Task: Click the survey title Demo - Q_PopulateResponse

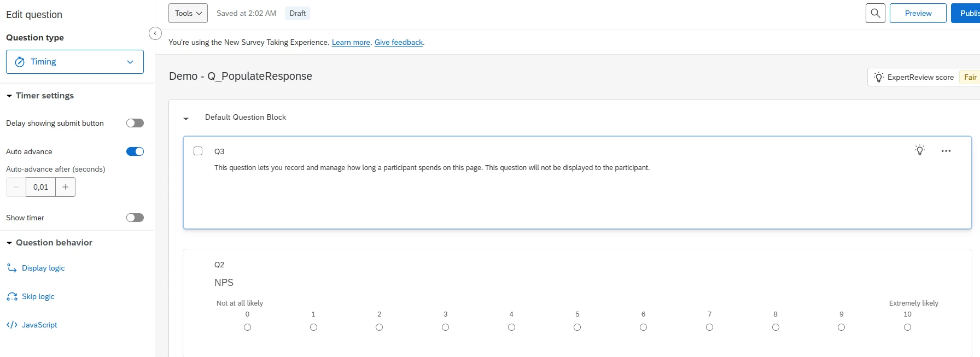Action: click(241, 76)
